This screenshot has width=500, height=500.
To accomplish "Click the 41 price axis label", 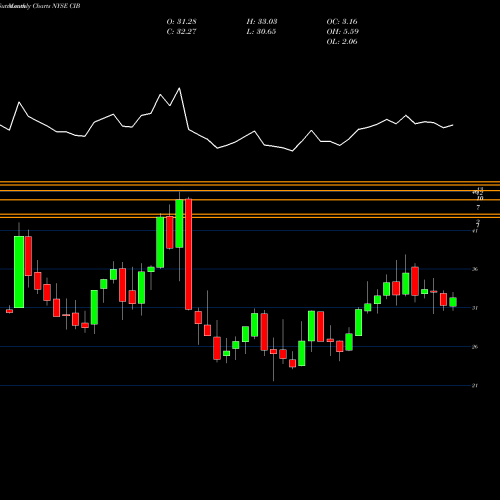I will point(475,231).
